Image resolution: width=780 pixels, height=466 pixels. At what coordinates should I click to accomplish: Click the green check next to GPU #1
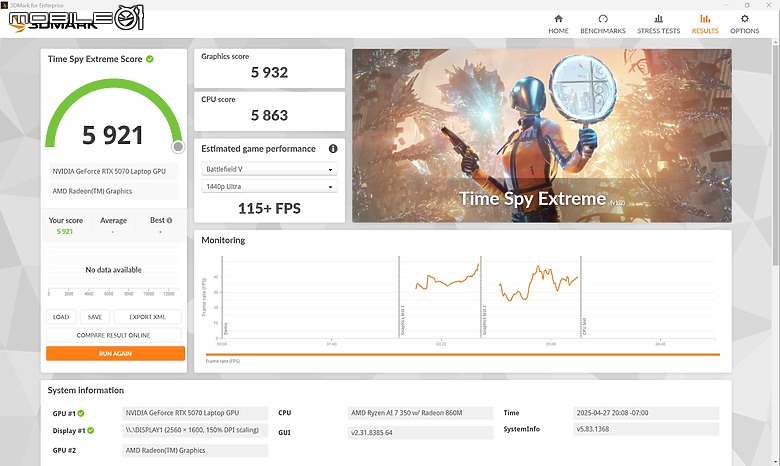pos(81,413)
